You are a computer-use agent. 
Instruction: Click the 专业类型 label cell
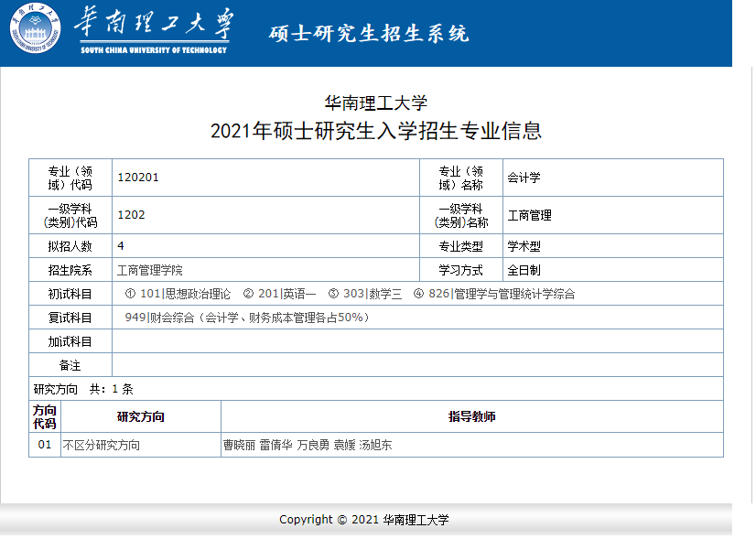(461, 246)
